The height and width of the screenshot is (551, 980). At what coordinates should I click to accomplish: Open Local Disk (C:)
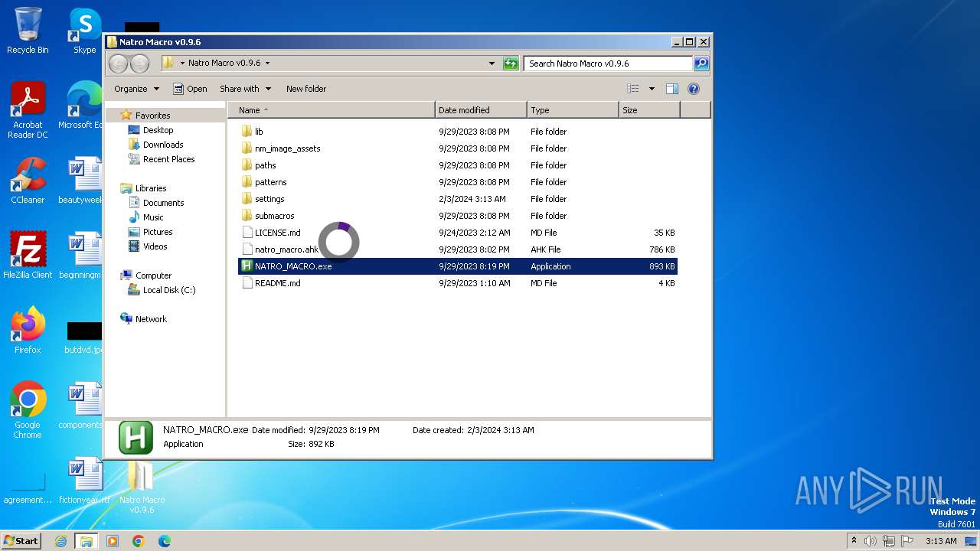pos(168,290)
